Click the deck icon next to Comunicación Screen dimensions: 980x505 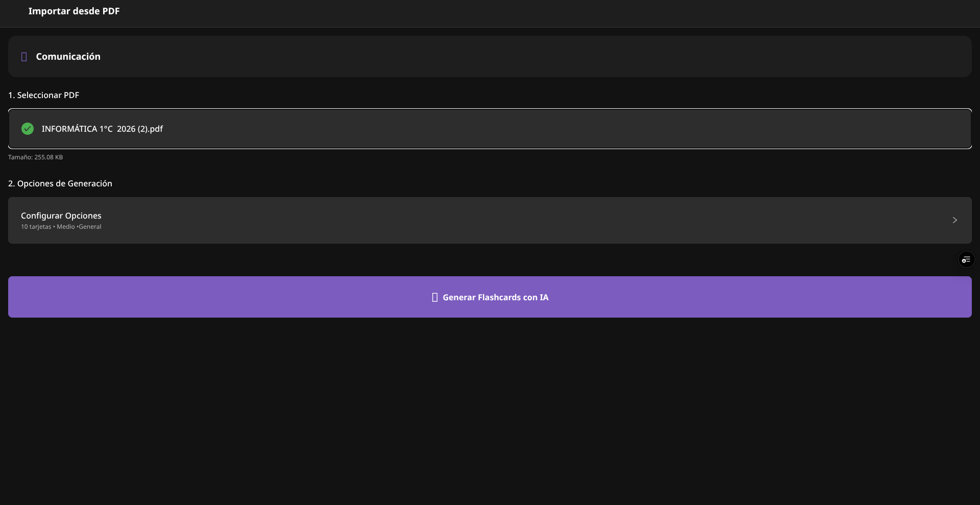[24, 57]
